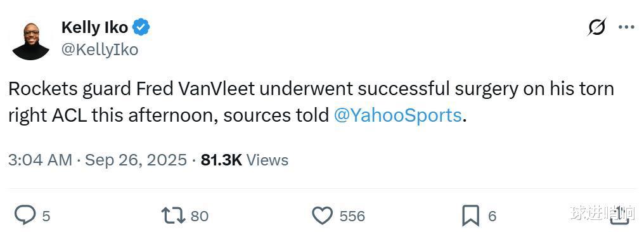Open the three-dot more options menu
The image size is (644, 232).
626,27
